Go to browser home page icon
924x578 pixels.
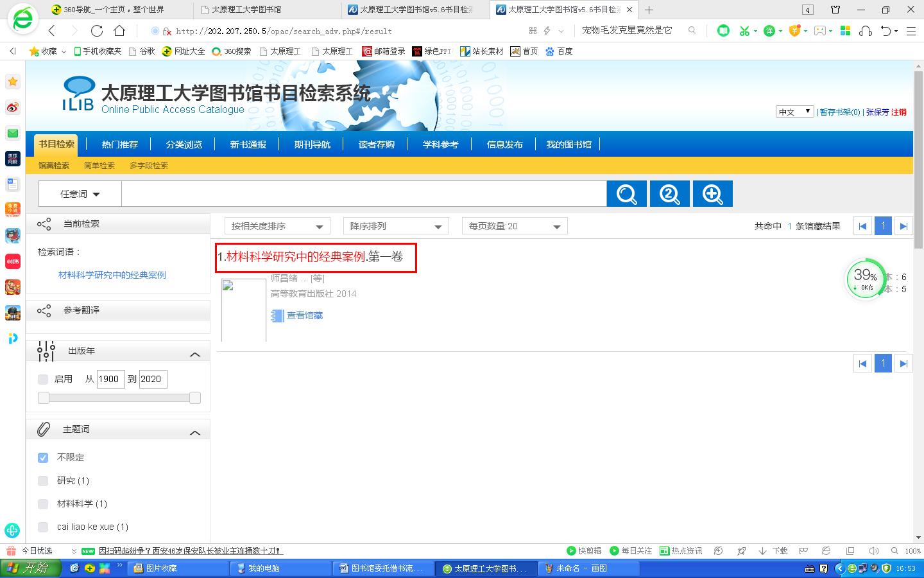click(x=119, y=31)
